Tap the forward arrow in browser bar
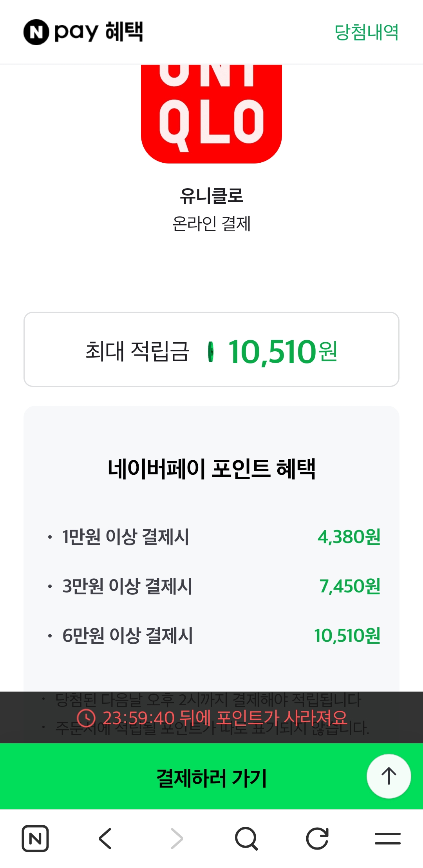Screen dimensions: 423x868 [x=177, y=839]
